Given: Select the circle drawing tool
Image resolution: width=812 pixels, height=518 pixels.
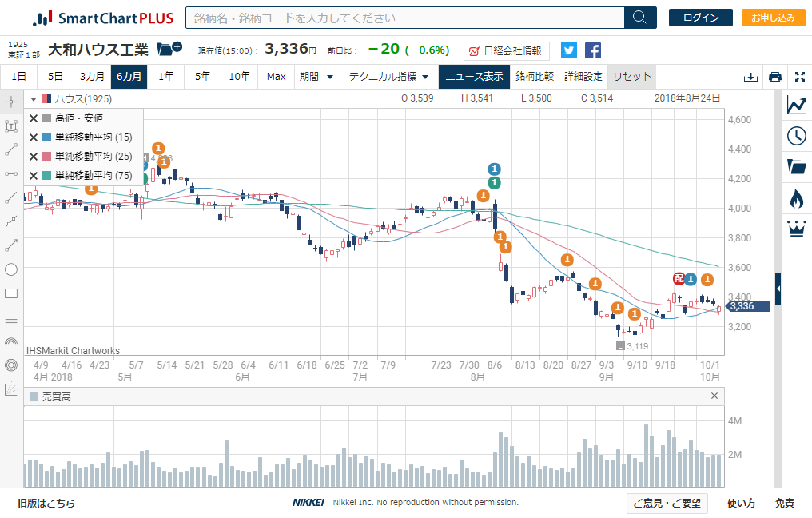Looking at the screenshot, I should (11, 269).
